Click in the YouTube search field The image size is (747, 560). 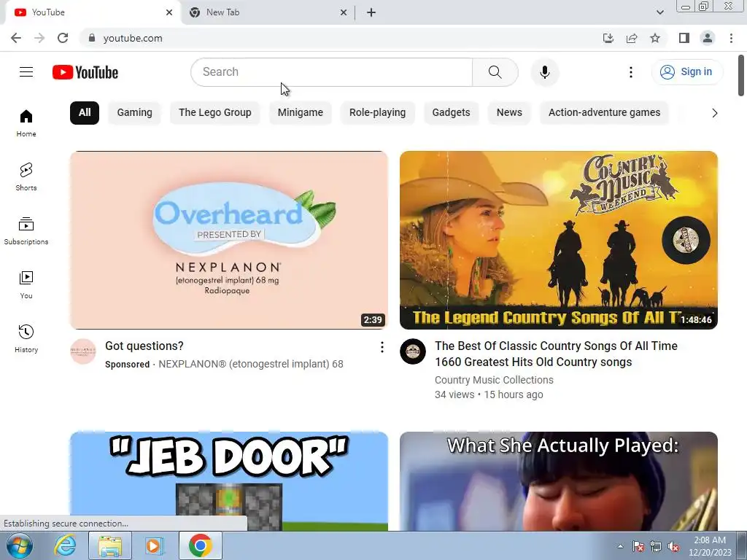332,72
